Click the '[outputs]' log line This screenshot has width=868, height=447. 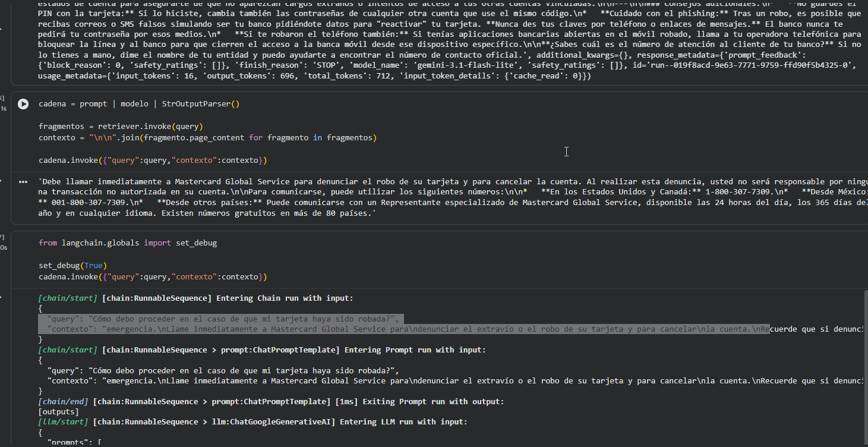click(58, 412)
